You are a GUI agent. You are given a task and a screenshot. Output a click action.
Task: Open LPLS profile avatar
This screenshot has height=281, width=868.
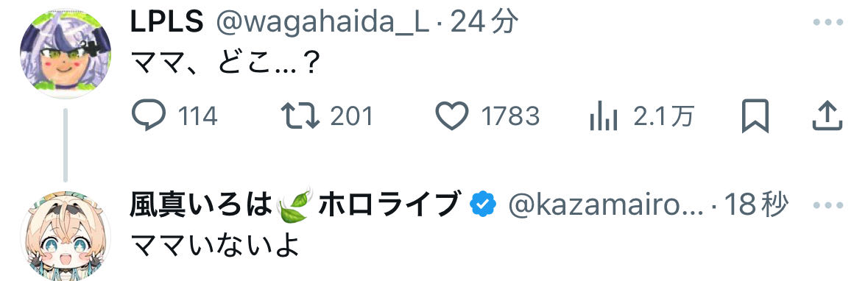point(66,53)
